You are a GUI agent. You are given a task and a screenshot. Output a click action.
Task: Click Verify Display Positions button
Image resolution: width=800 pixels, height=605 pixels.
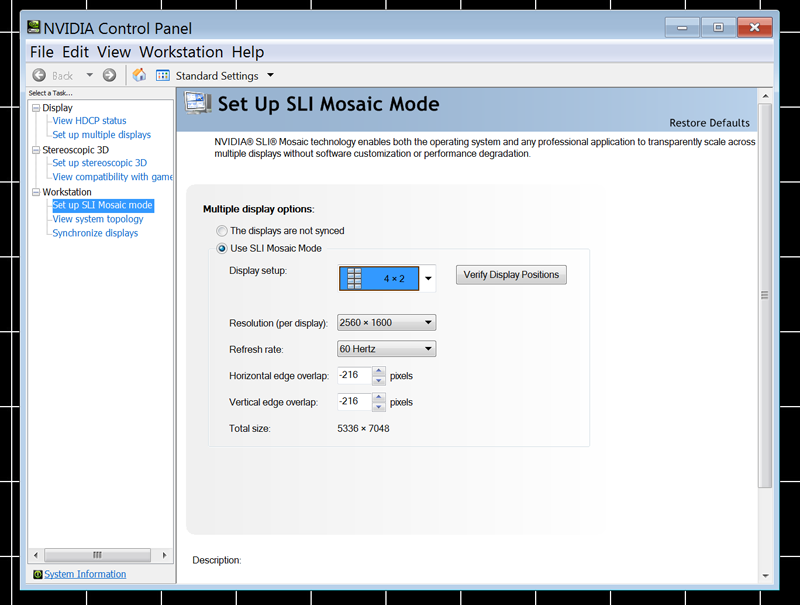[x=511, y=275]
